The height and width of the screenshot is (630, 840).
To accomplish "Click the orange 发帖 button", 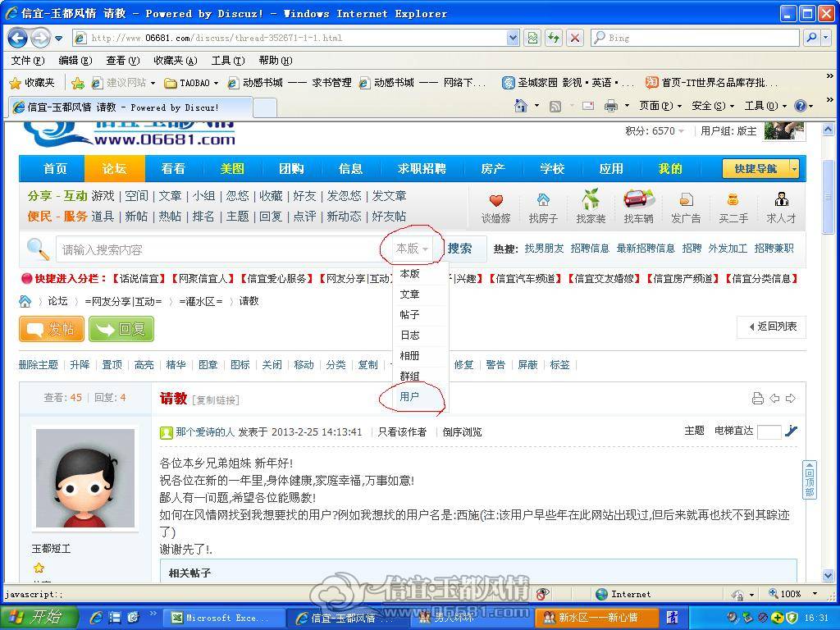I will tap(52, 329).
